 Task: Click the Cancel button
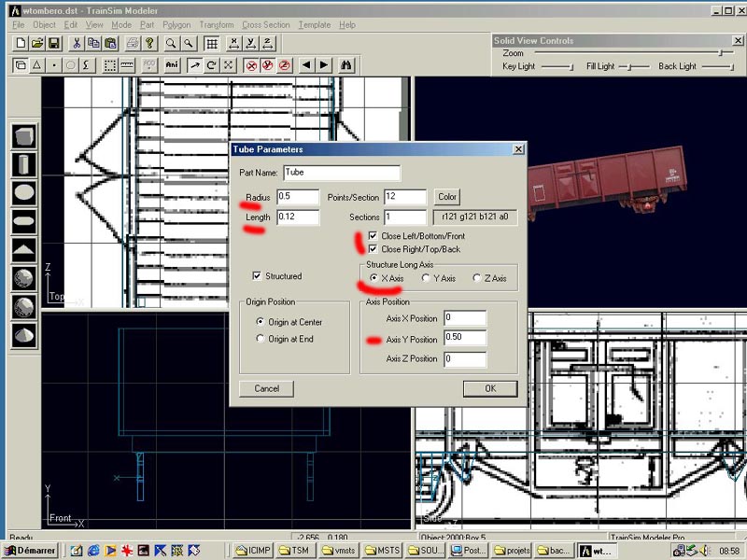coord(266,388)
